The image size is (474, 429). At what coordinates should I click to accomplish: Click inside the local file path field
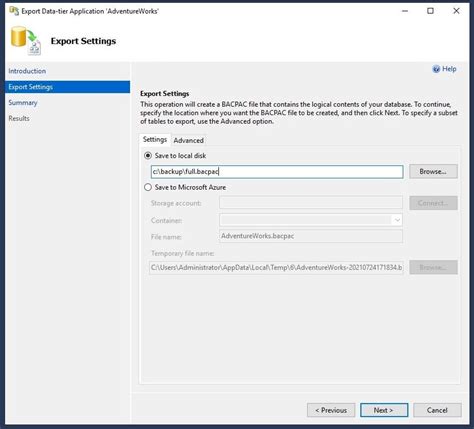(x=277, y=172)
